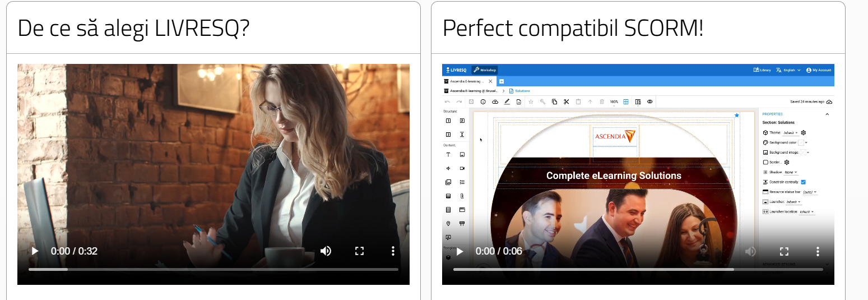
Task: Click the eye preview icon in toolbar
Action: 649,101
